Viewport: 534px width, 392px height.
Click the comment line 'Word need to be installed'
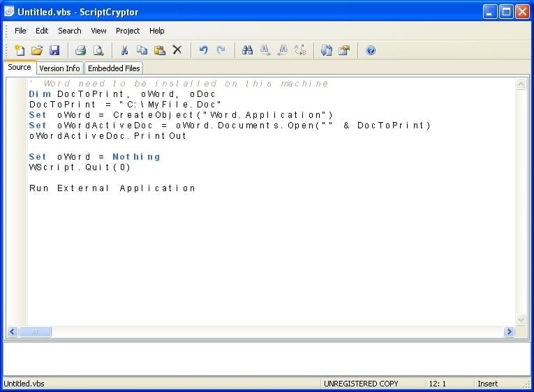179,84
